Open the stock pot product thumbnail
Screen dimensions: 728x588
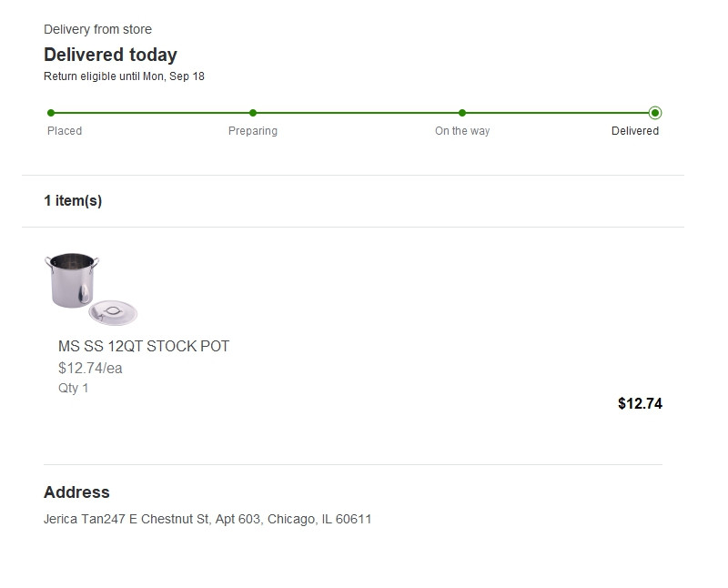click(89, 289)
